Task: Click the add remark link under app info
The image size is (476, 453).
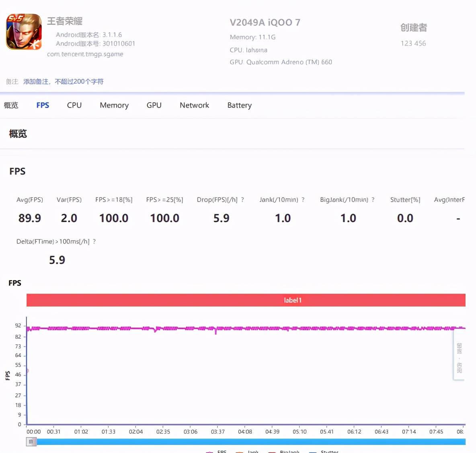Action: pyautogui.click(x=64, y=81)
